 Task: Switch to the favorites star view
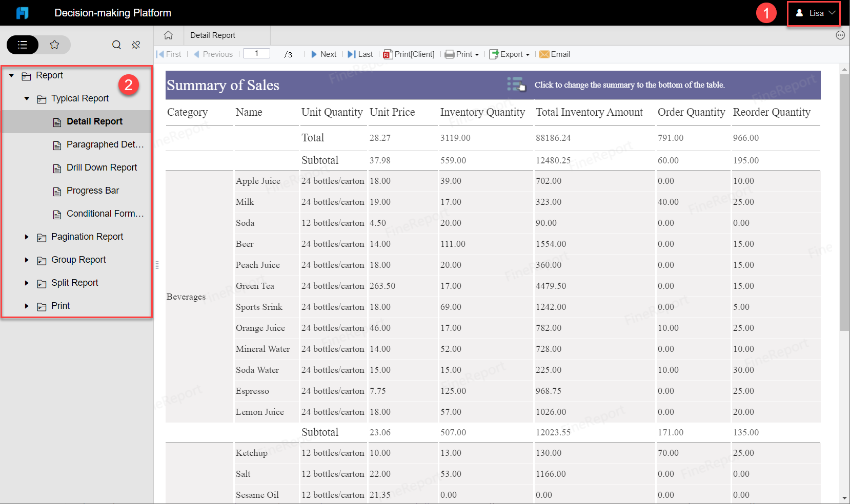click(55, 45)
